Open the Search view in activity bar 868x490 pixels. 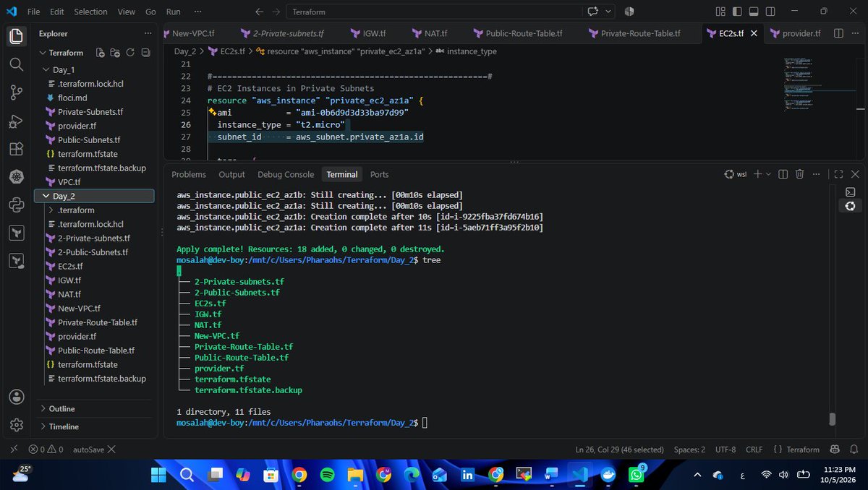16,64
